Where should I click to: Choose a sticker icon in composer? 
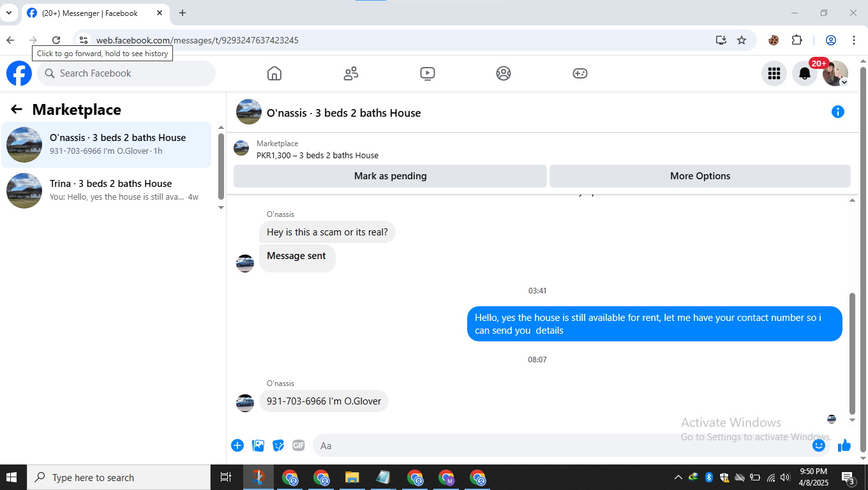point(278,445)
